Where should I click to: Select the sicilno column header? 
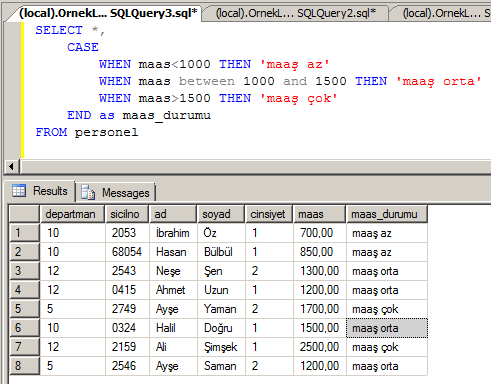(127, 214)
